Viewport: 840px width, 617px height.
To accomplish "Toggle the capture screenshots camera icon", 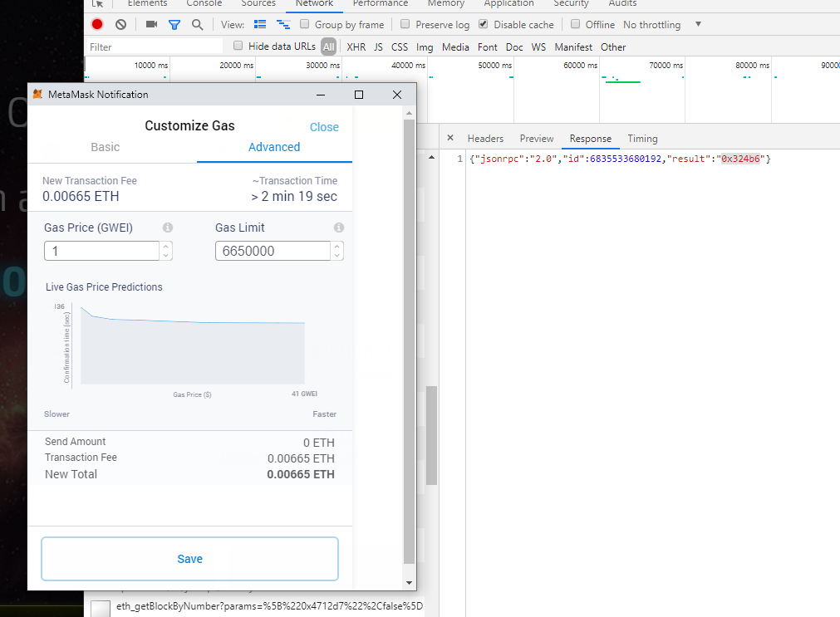I will point(151,24).
